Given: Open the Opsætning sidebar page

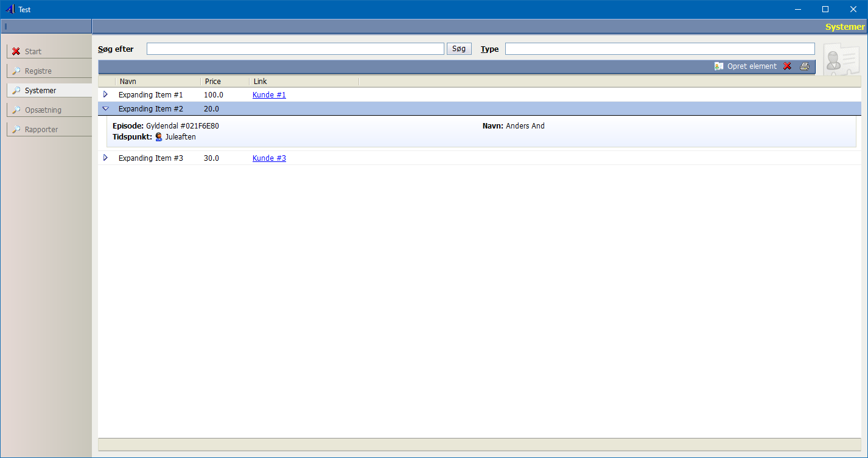Looking at the screenshot, I should (49, 110).
